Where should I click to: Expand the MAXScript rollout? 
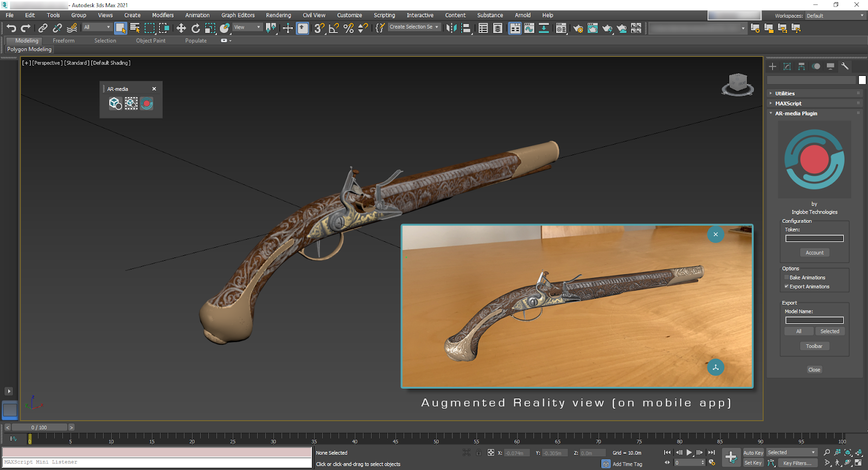[x=788, y=104]
